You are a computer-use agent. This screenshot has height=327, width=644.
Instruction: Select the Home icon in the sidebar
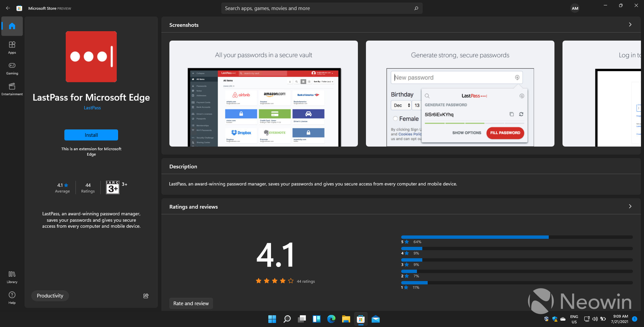(12, 26)
